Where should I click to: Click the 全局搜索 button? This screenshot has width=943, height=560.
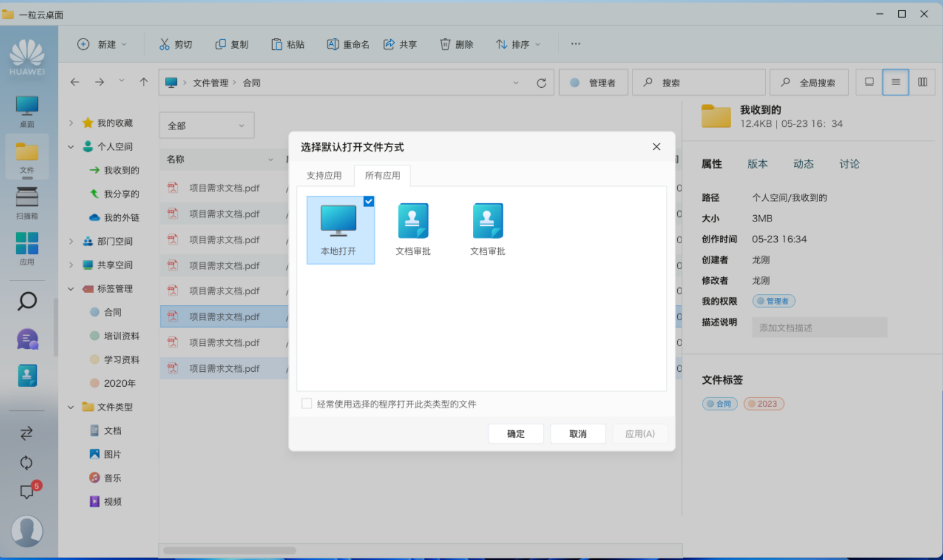click(x=810, y=83)
